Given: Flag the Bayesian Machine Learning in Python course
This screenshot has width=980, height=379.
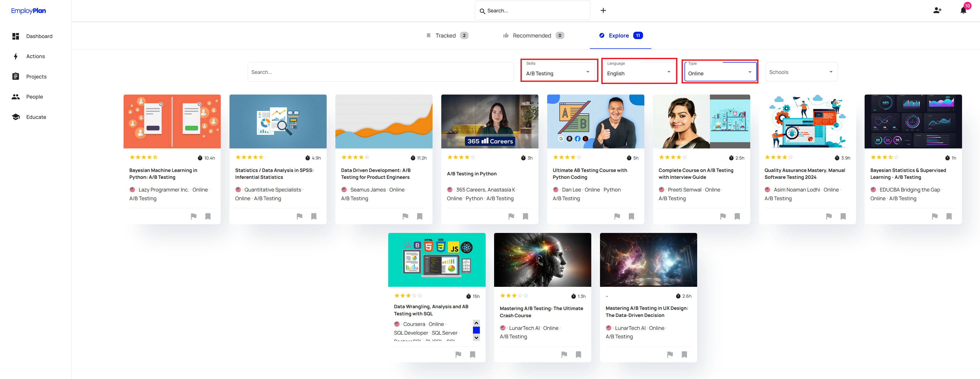Looking at the screenshot, I should (x=194, y=217).
